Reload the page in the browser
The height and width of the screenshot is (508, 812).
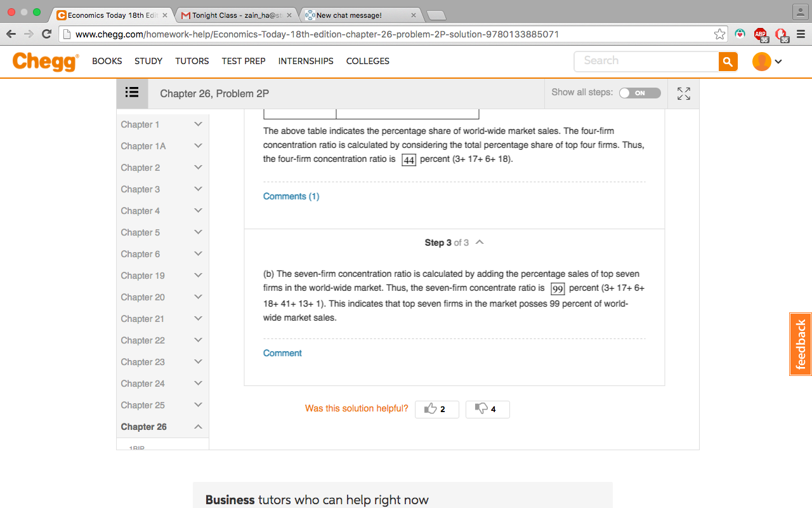[x=46, y=34]
